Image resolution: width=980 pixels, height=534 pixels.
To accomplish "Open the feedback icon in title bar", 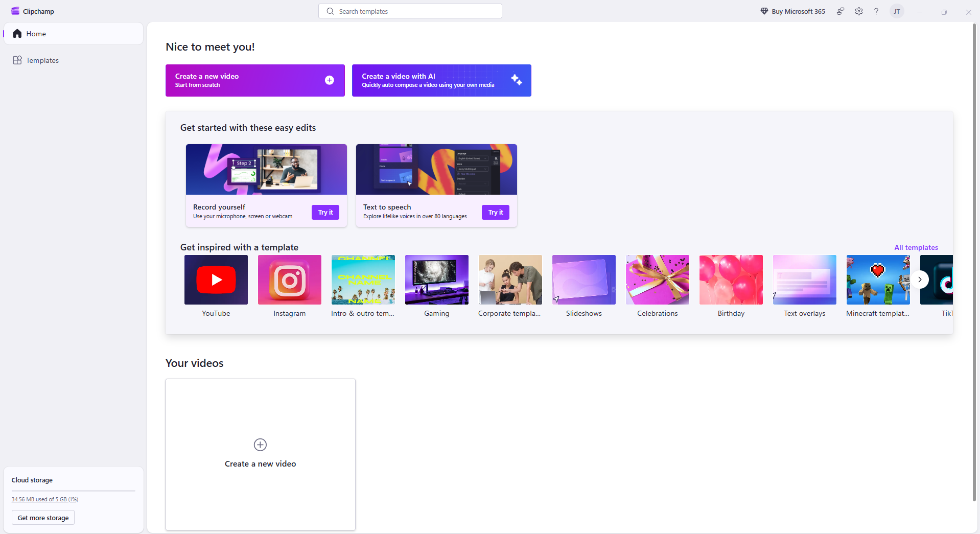I will point(841,11).
